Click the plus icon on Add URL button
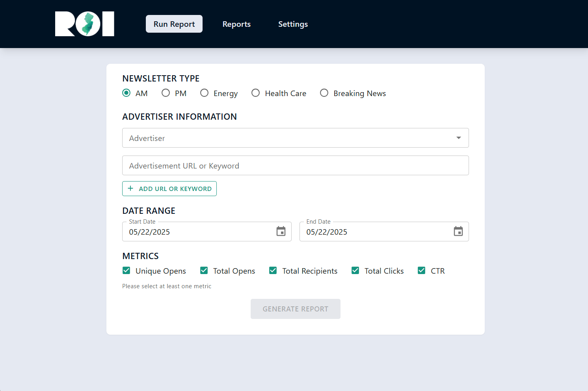The image size is (588, 391). (130, 189)
